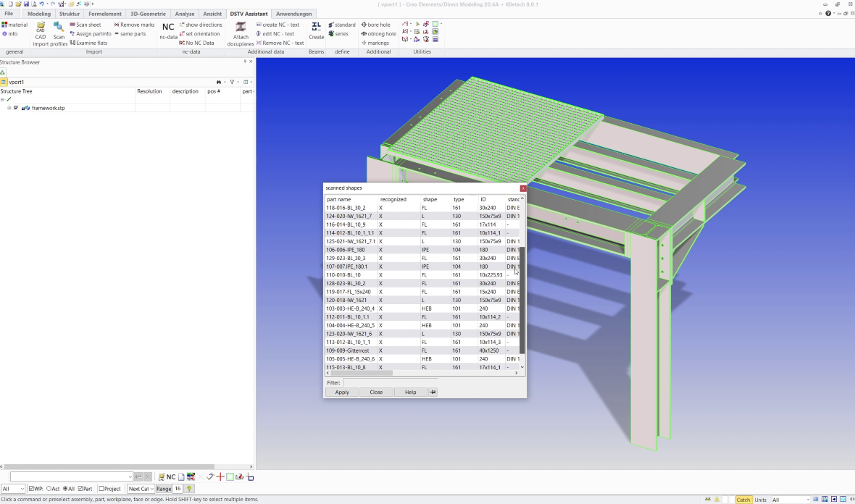
Task: Select the Act radio button
Action: pyautogui.click(x=49, y=489)
